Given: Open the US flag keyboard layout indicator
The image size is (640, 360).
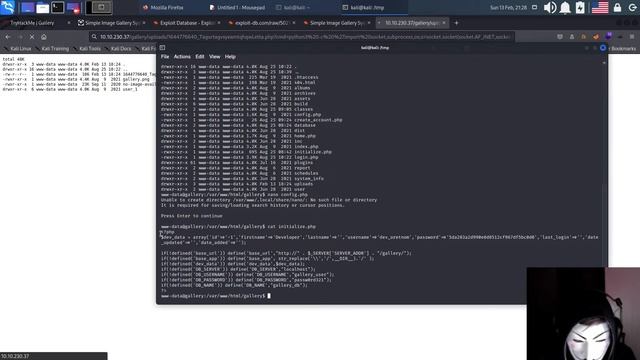Looking at the screenshot, I should point(600,7).
